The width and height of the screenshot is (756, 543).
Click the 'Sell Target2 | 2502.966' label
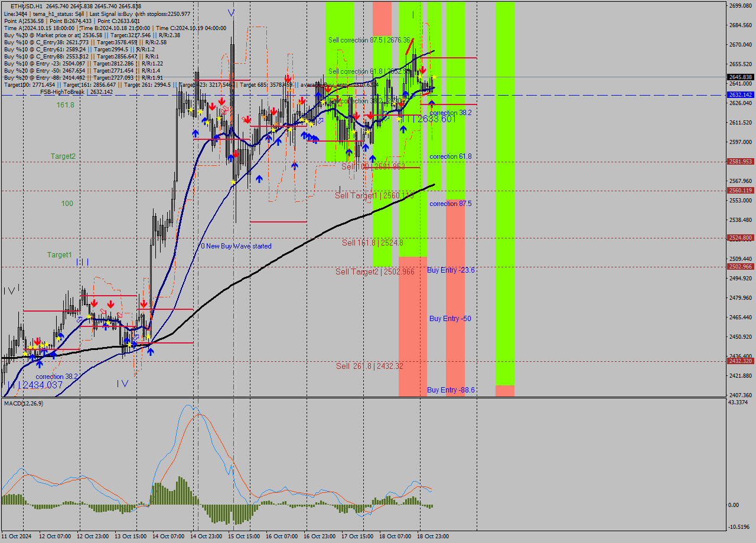(x=375, y=271)
